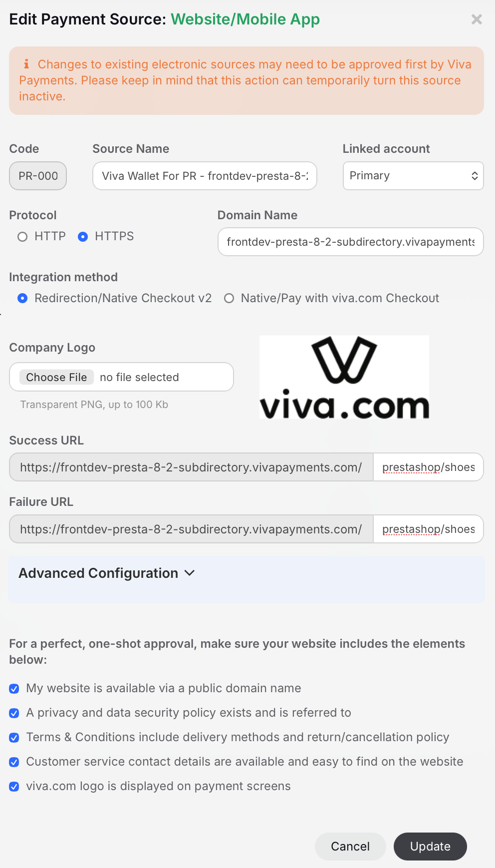Choose Redirection/Native Checkout v2 integration
Image resolution: width=495 pixels, height=868 pixels.
[22, 298]
